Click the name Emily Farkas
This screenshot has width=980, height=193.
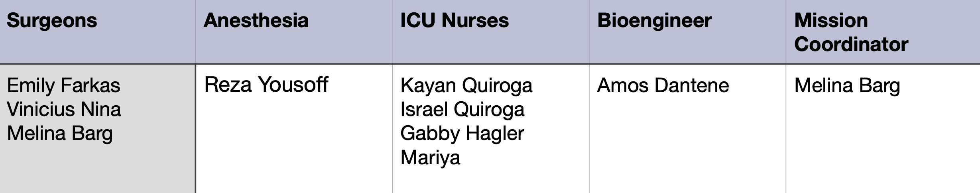(64, 85)
